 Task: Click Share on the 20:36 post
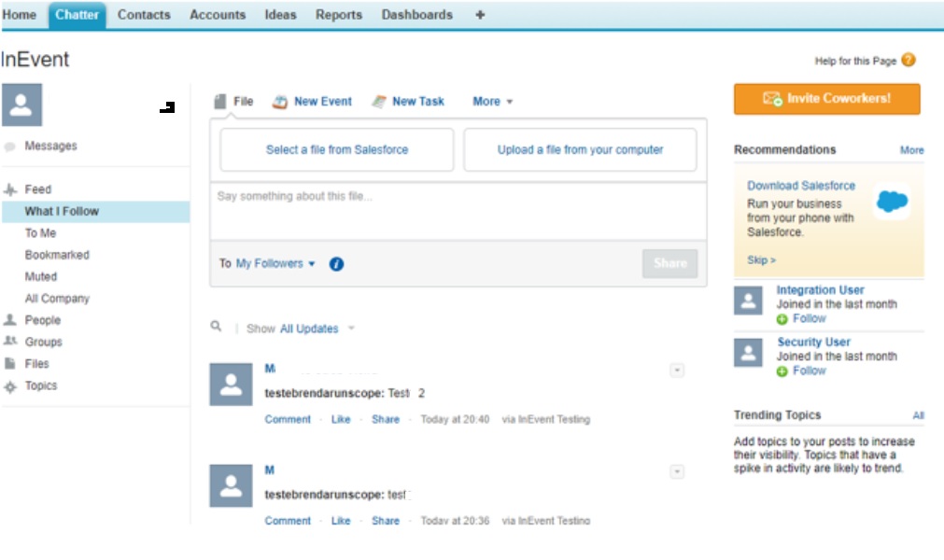386,521
